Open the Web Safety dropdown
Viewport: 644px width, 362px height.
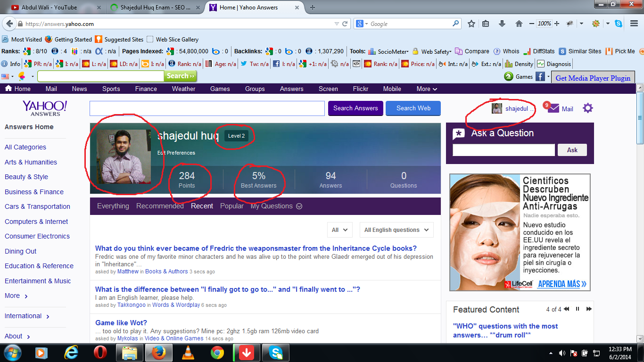click(x=432, y=51)
